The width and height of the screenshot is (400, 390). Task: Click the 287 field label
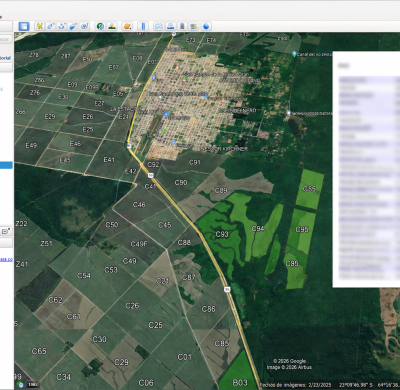[66, 56]
